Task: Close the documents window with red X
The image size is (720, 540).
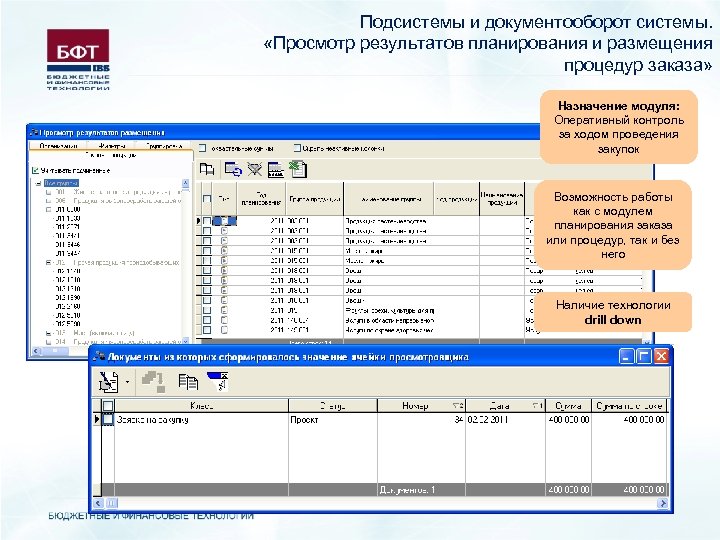Action: [x=661, y=356]
